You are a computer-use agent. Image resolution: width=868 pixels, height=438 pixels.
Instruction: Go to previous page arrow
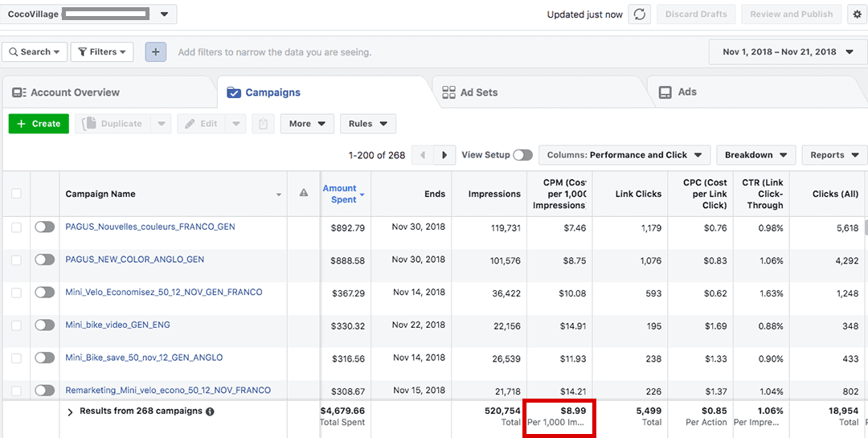pos(422,155)
